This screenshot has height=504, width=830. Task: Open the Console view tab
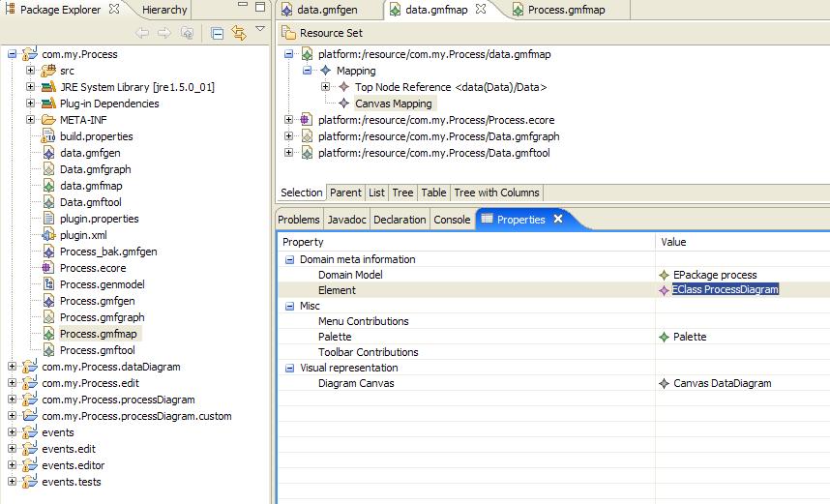point(452,220)
